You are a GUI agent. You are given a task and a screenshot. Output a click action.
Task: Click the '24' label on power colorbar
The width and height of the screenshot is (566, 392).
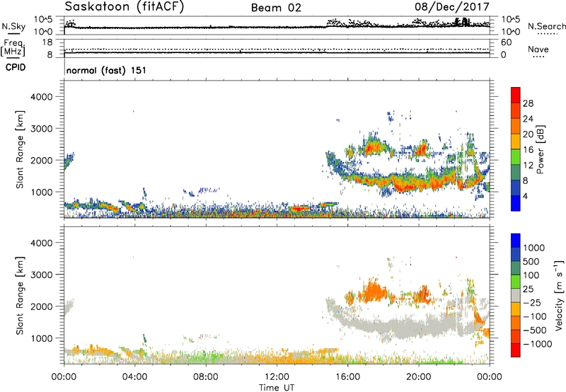(528, 119)
